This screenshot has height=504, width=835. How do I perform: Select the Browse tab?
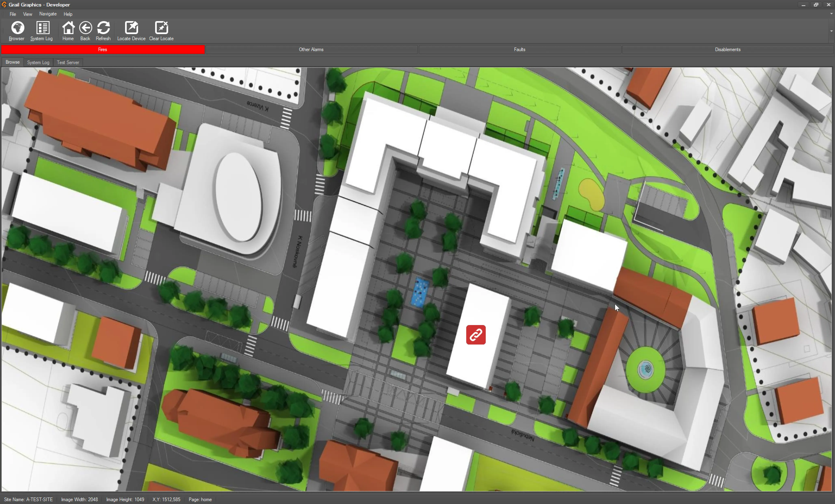coord(13,62)
